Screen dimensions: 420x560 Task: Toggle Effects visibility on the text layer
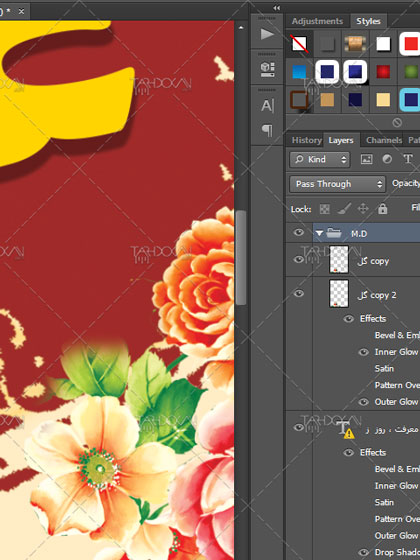(x=349, y=452)
